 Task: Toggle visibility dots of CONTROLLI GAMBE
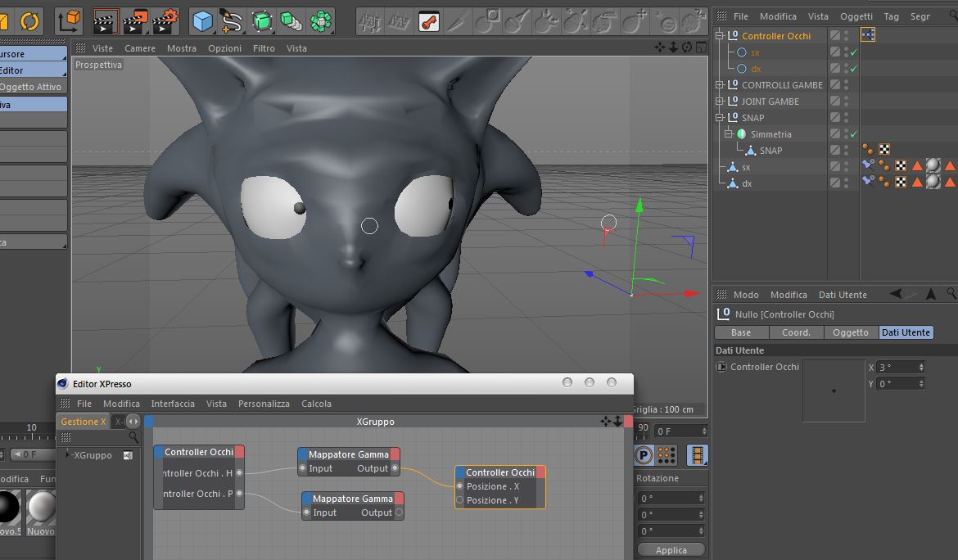point(847,85)
